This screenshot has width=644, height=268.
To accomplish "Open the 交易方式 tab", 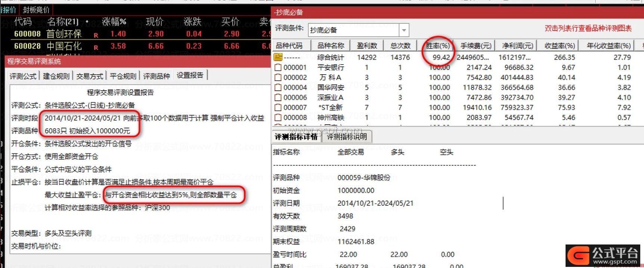I will (x=90, y=76).
